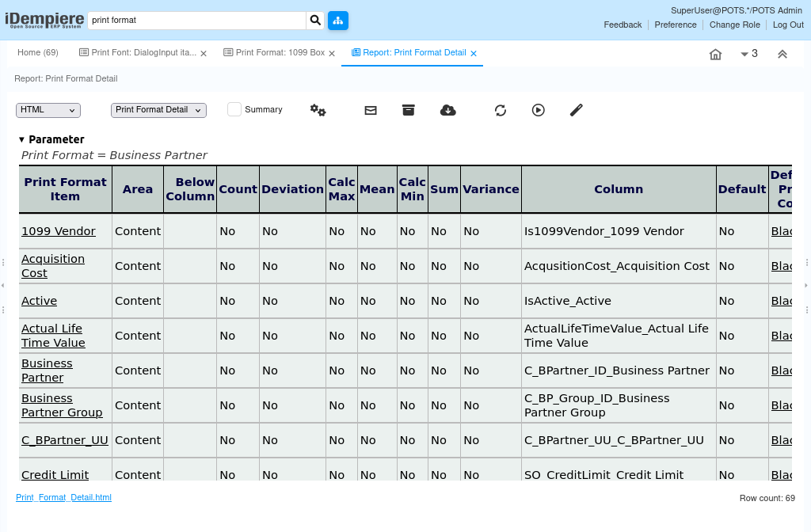Click the AcqusitionCost_Acquisition Cost cell
Viewport: 811px width, 532px height.
tap(619, 266)
